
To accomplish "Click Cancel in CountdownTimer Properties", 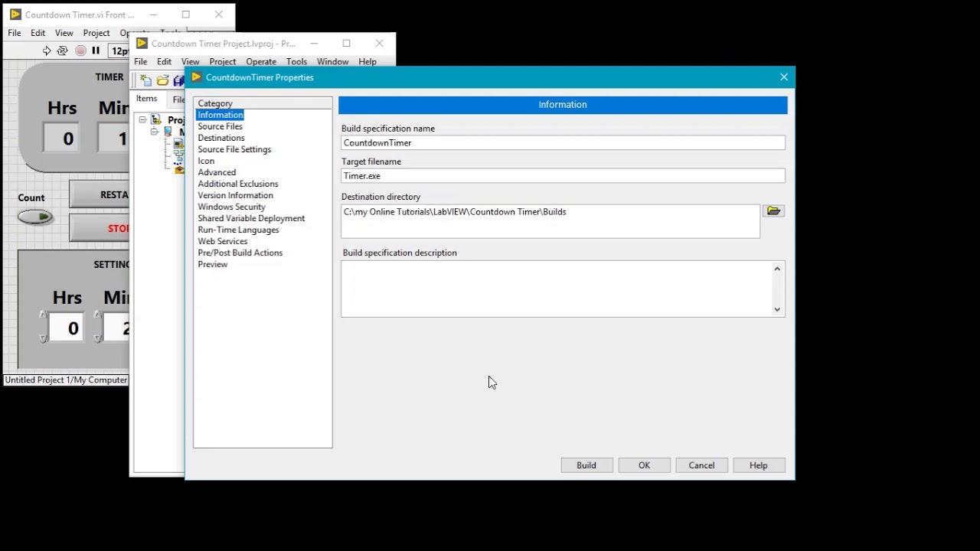I will coord(701,465).
